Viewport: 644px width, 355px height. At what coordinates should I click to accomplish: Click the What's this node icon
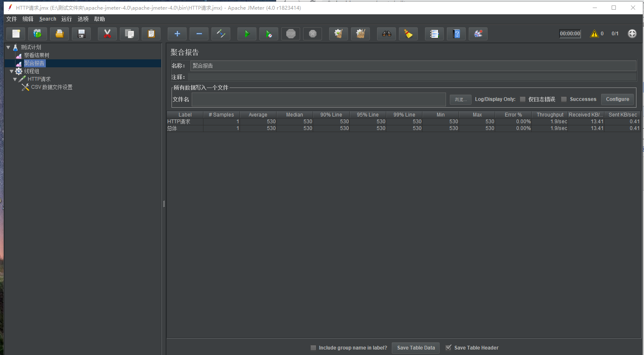(478, 34)
